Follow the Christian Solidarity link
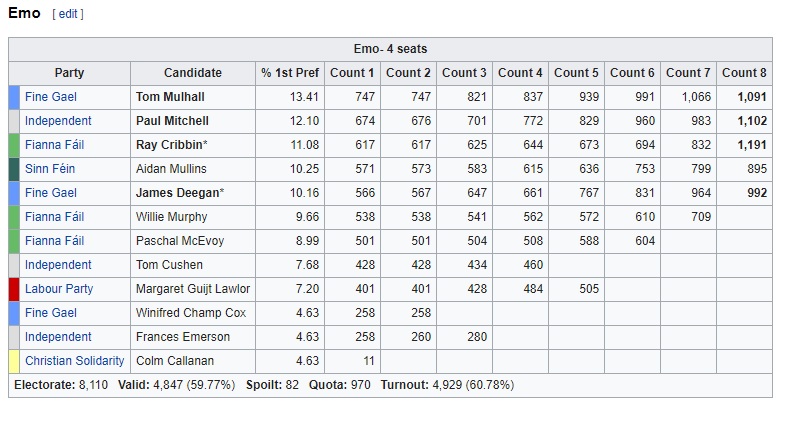Image resolution: width=794 pixels, height=423 pixels. 74,361
